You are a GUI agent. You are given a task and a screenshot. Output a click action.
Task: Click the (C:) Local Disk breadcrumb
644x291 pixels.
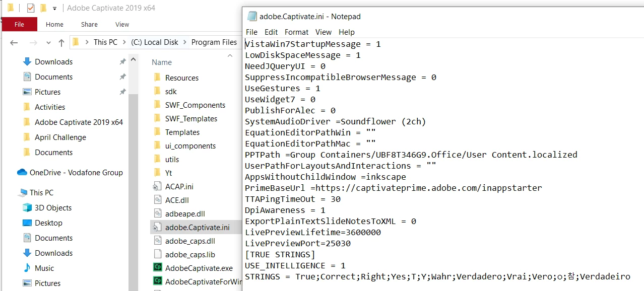[155, 42]
